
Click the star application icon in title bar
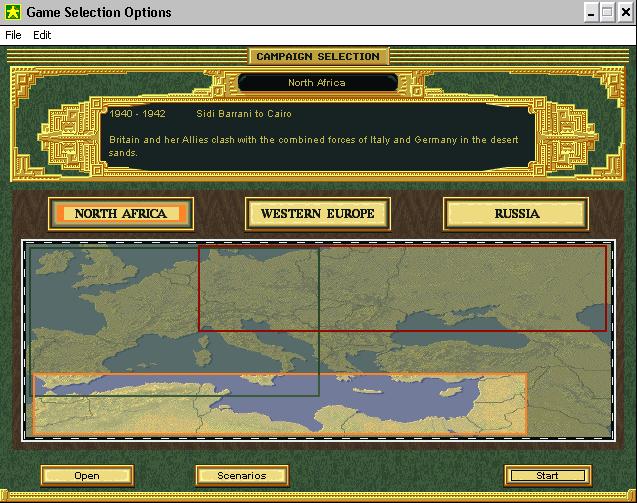[x=12, y=12]
